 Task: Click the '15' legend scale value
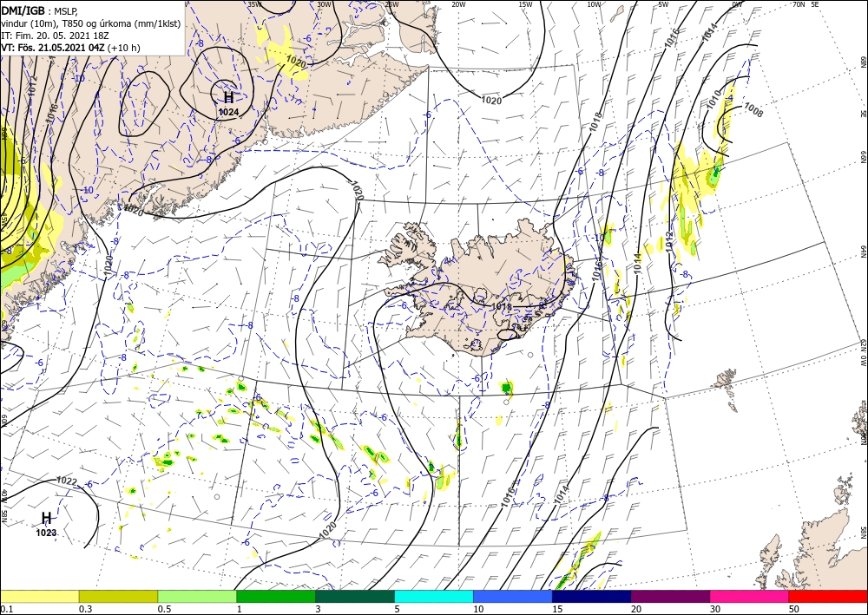(x=557, y=609)
